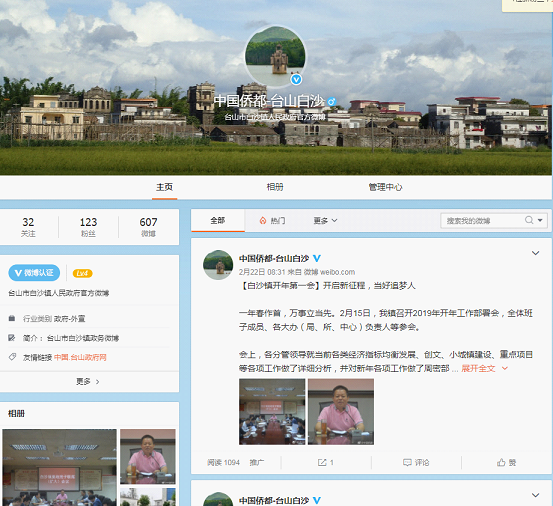Click the Lv4 level badge
The width and height of the screenshot is (553, 506).
pyautogui.click(x=83, y=273)
